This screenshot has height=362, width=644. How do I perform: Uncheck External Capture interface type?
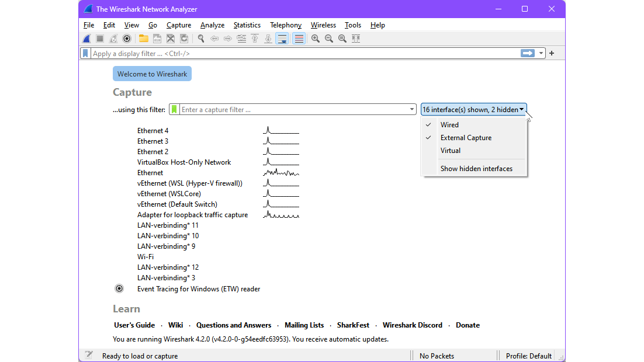466,138
